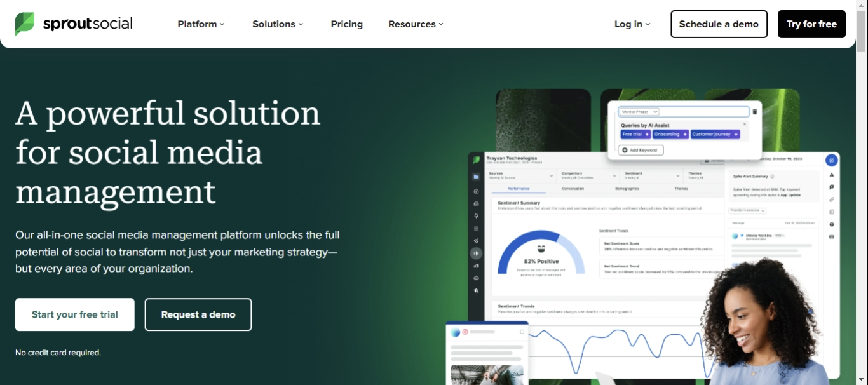Open the bar chart analytics icon in sidebar
This screenshot has height=385, width=868.
click(476, 266)
